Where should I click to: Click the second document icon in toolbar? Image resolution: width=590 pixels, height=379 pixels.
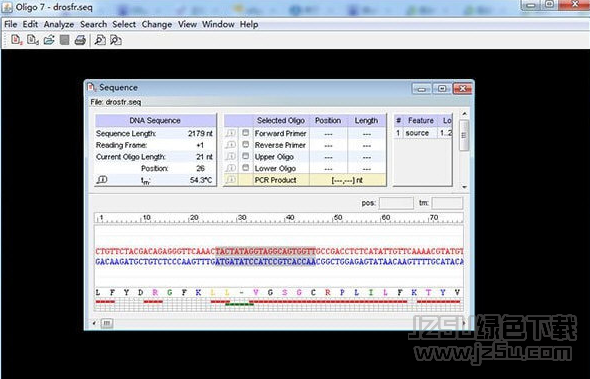pos(32,40)
